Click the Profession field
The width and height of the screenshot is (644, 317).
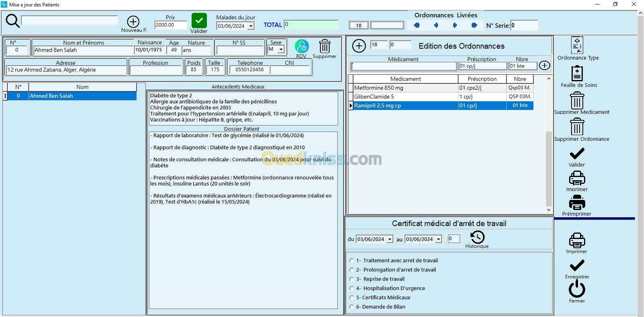tap(156, 70)
